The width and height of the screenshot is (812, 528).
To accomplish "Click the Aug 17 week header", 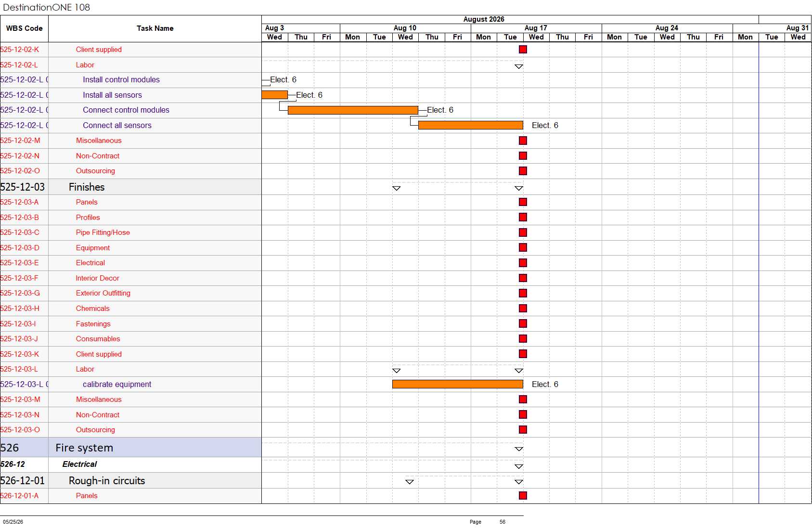I will (536, 28).
